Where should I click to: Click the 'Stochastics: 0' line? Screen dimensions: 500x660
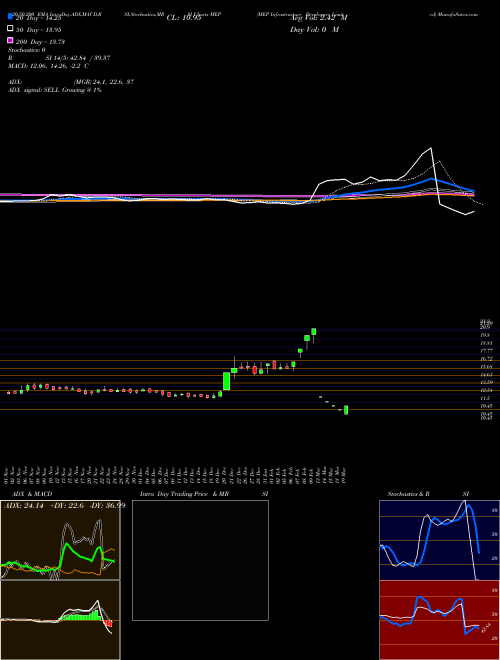click(27, 50)
